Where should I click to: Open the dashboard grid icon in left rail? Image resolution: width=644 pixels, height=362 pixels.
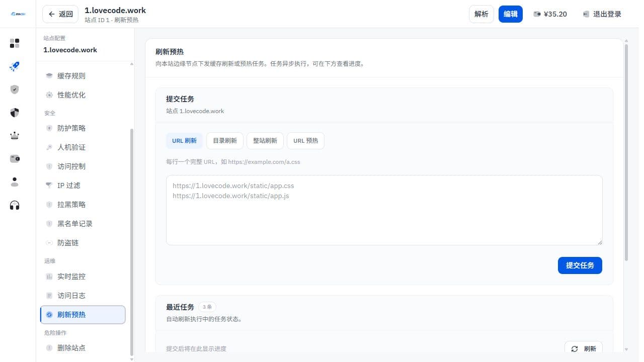pos(15,43)
